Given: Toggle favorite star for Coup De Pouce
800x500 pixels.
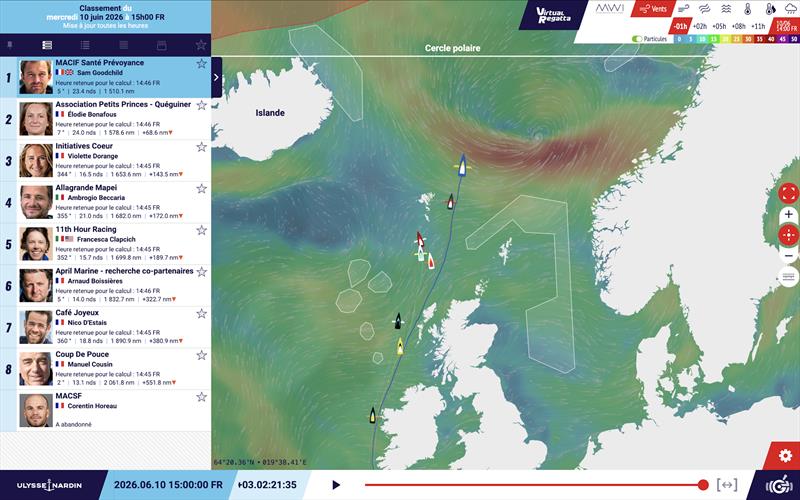Looking at the screenshot, I should (x=202, y=355).
